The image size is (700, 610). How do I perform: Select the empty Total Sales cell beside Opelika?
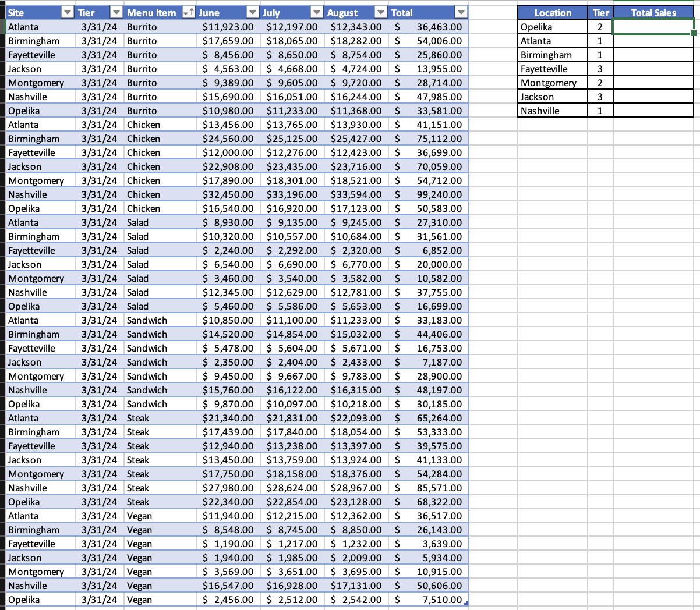point(653,26)
